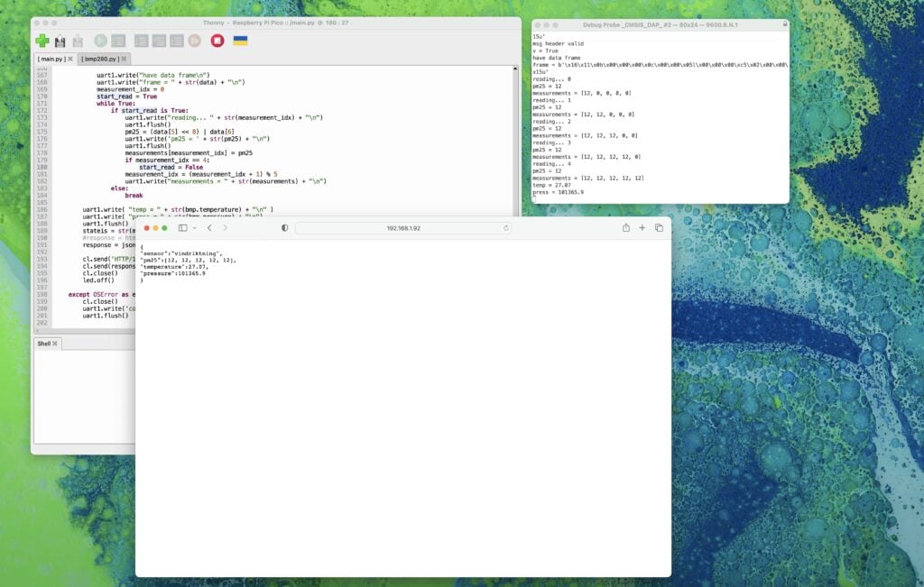Reload the 192.168.1.92 page

[x=506, y=228]
